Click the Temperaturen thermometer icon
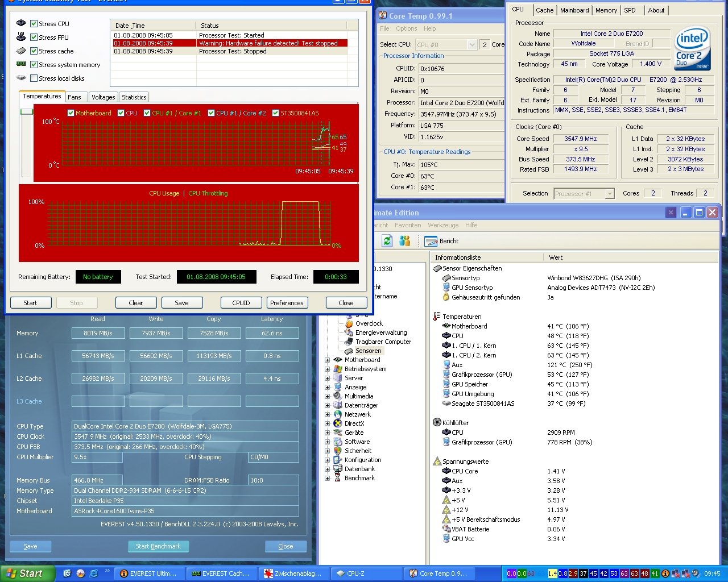 [437, 317]
